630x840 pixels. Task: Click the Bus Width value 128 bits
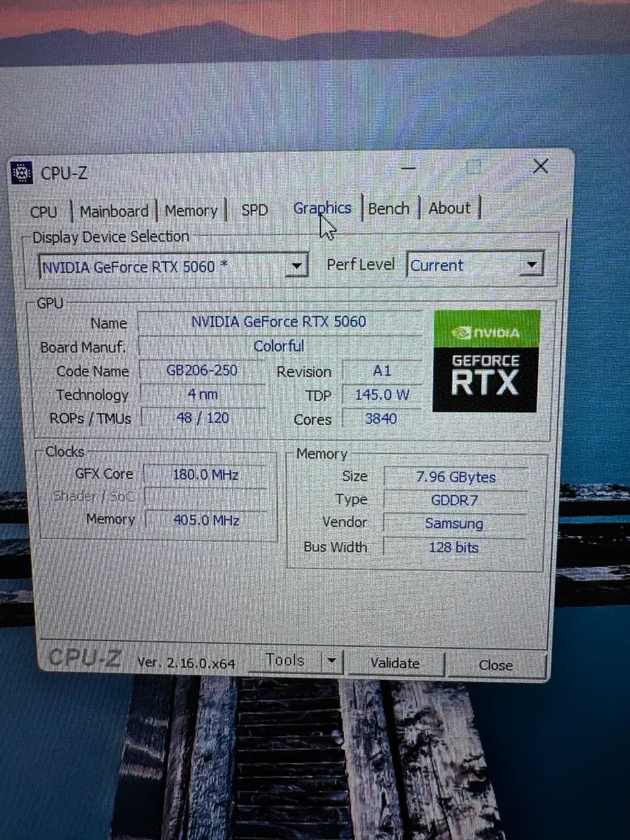click(455, 547)
